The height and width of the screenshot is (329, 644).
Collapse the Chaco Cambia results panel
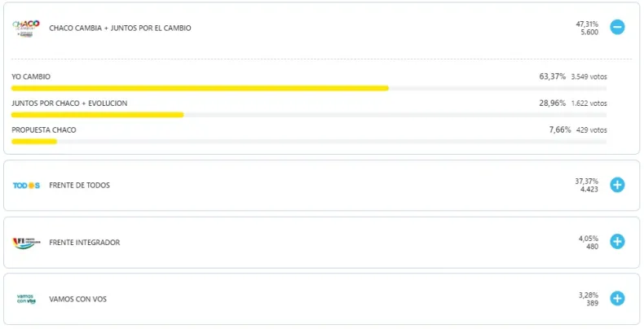617,27
